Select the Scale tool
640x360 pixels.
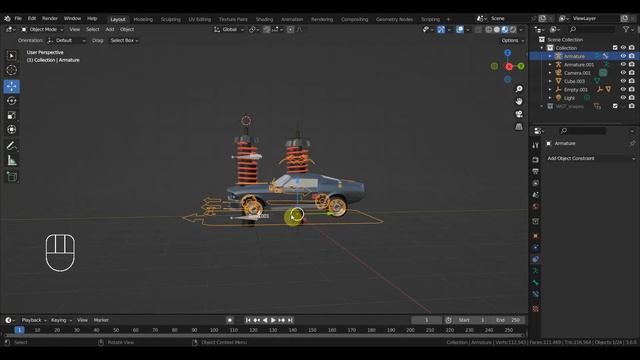click(11, 115)
